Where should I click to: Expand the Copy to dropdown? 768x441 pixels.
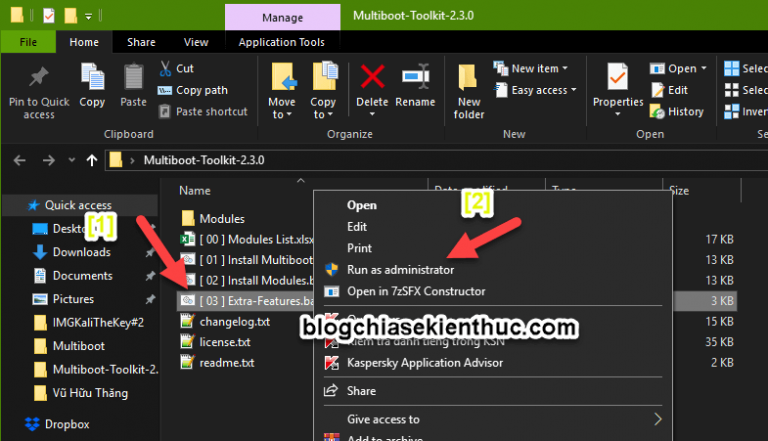(x=323, y=113)
